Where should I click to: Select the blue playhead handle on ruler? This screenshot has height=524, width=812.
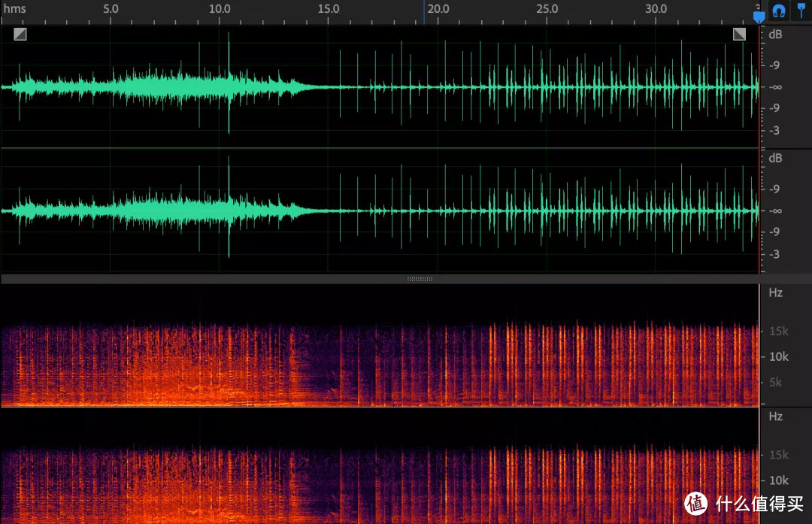point(759,17)
